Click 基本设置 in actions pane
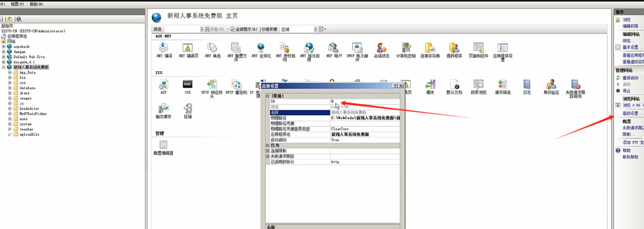644x229 pixels. click(632, 47)
